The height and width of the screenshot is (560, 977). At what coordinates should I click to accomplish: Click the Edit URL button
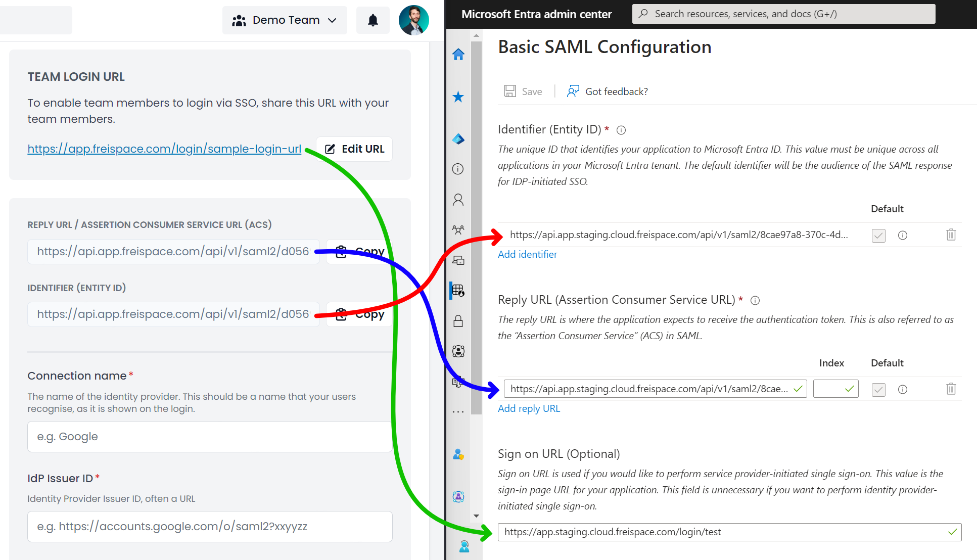click(354, 149)
